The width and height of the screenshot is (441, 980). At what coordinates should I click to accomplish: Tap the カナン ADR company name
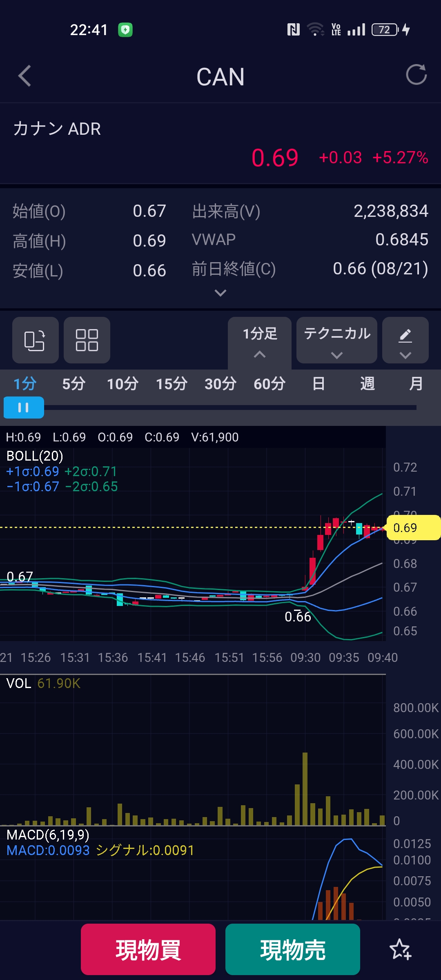coord(57,129)
